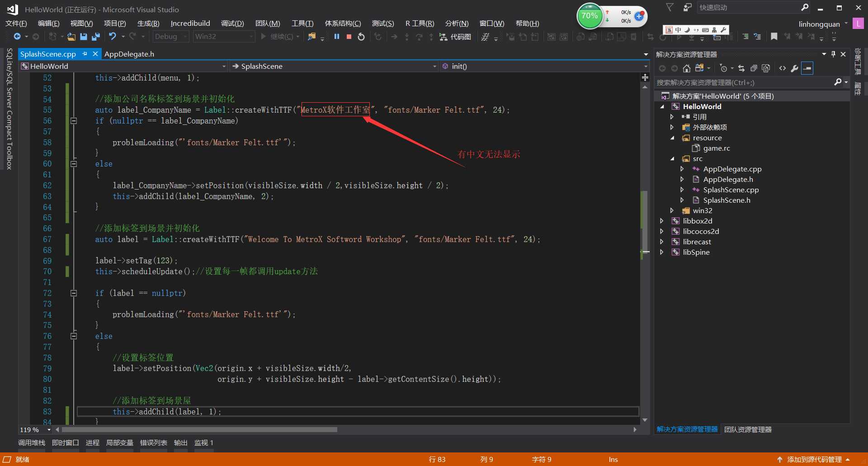The image size is (868, 466).
Task: Pause debugging with the Break All icon
Action: click(337, 37)
